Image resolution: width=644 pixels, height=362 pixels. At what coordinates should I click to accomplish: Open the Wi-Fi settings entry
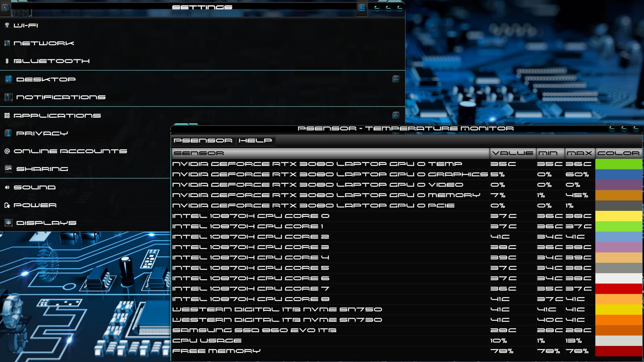[x=203, y=25]
